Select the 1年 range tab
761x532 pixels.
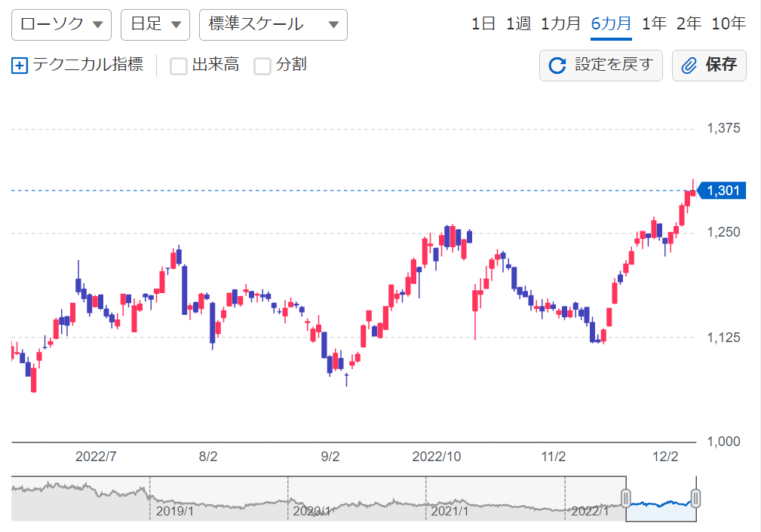tap(654, 23)
